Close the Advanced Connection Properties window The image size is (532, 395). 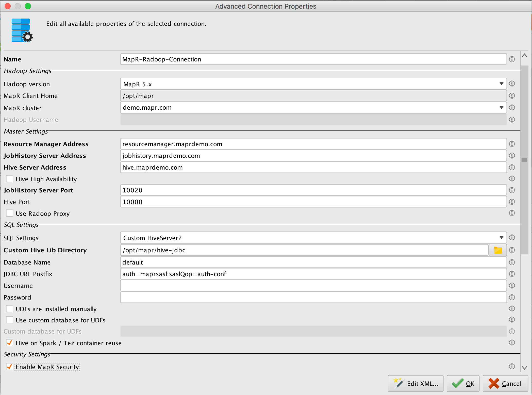(8, 6)
